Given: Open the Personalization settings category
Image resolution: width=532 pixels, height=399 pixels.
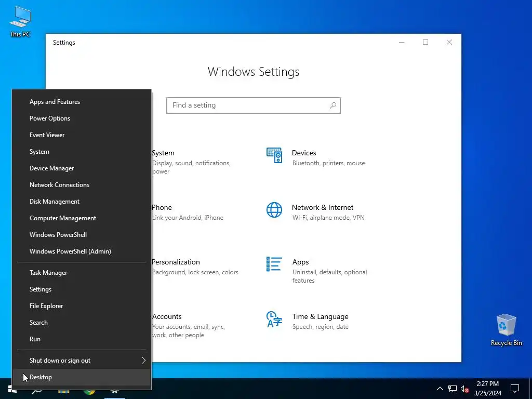Looking at the screenshot, I should tap(176, 262).
